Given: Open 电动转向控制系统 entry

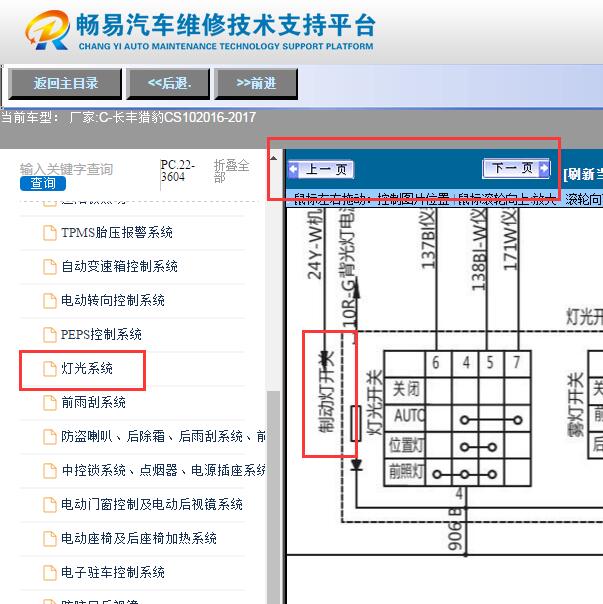Looking at the screenshot, I should click(x=113, y=300).
